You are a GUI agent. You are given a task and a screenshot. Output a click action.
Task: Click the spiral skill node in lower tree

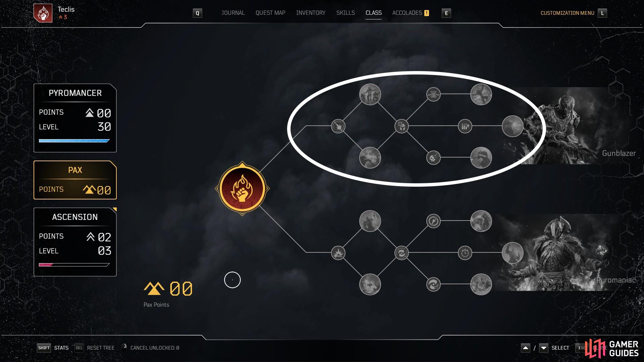click(401, 252)
